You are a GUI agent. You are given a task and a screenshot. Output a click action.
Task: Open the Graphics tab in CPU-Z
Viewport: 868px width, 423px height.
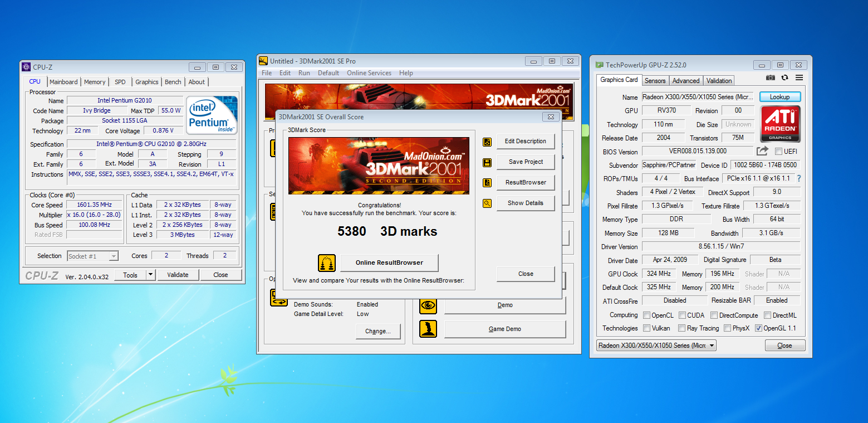point(147,82)
